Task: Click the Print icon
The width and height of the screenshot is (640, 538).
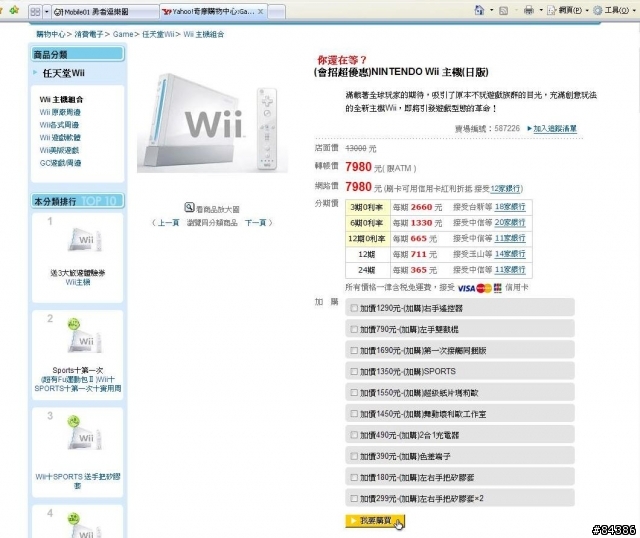Action: [529, 10]
